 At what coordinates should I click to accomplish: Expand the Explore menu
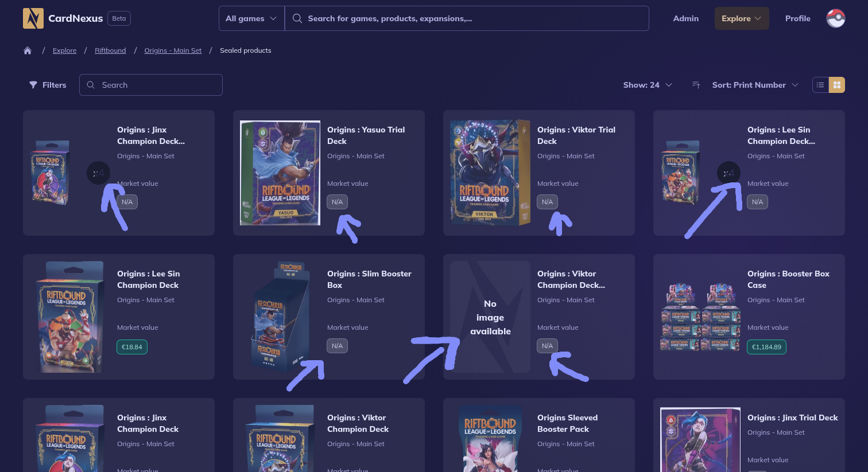pos(741,18)
